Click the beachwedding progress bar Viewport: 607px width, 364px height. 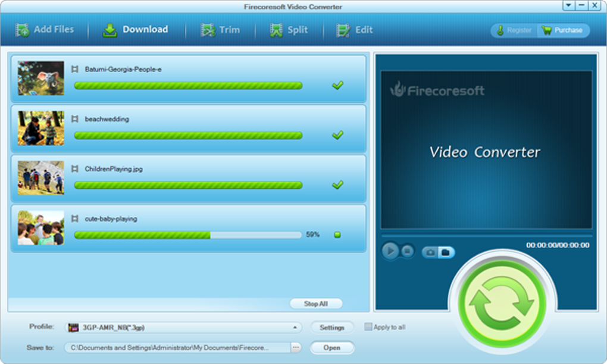[187, 136]
